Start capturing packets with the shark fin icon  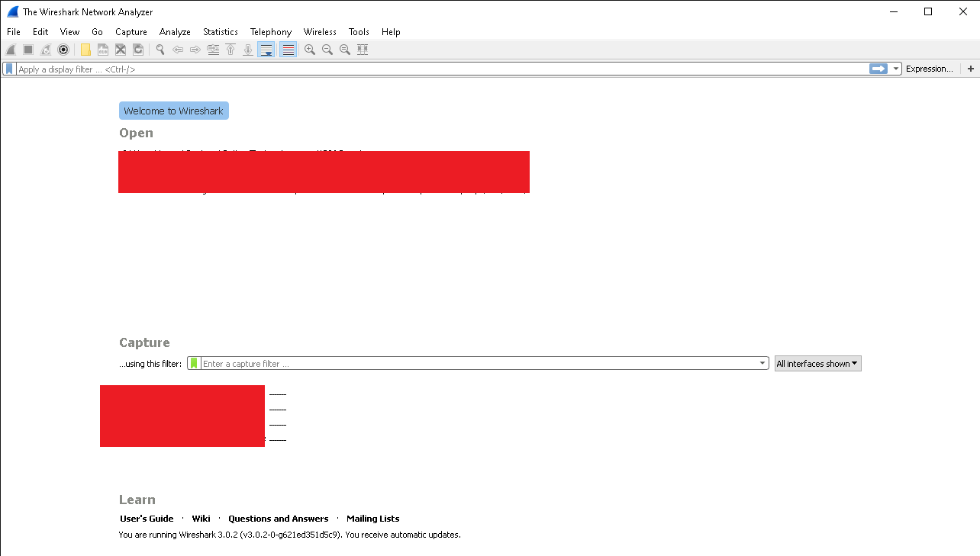click(11, 50)
